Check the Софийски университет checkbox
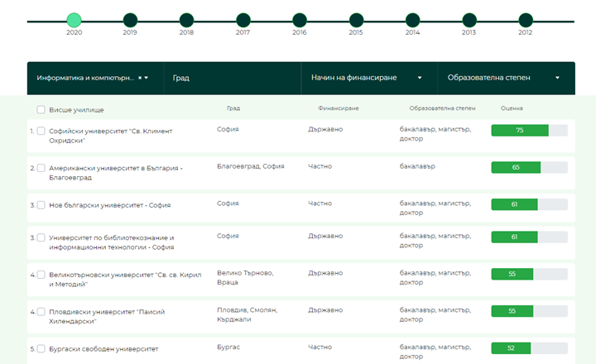 [41, 131]
